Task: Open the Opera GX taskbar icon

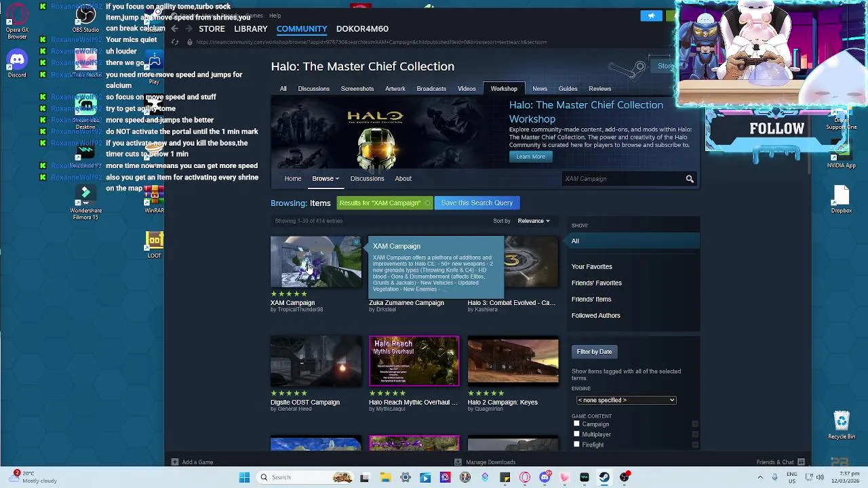Action: point(525,477)
